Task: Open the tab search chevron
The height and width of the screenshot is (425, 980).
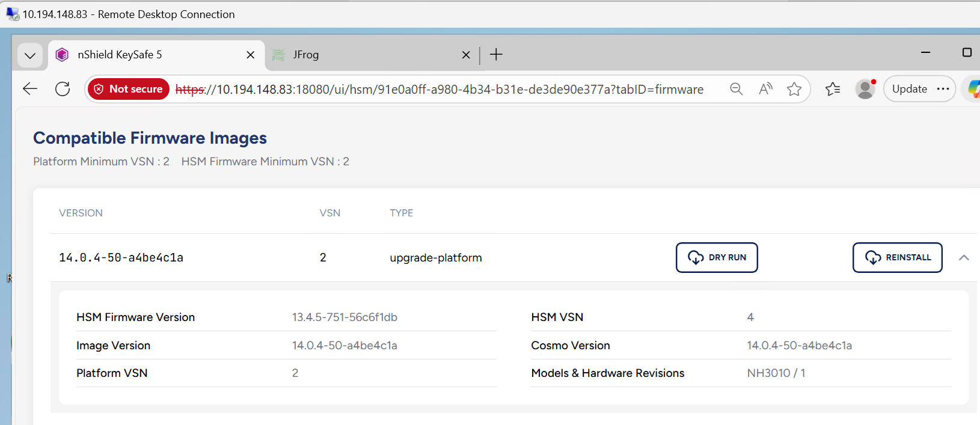Action: click(30, 55)
